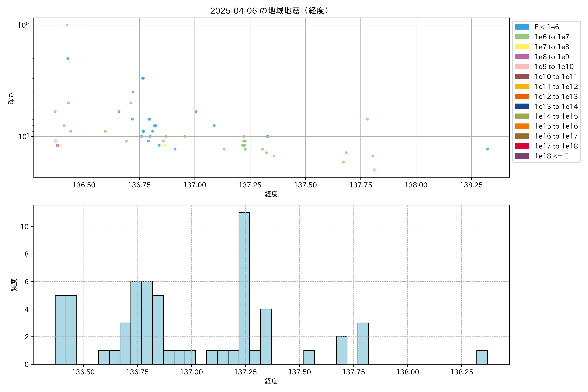Click the histogram bar near 137.75 with height 3
This screenshot has width=588, height=392.
363,343
